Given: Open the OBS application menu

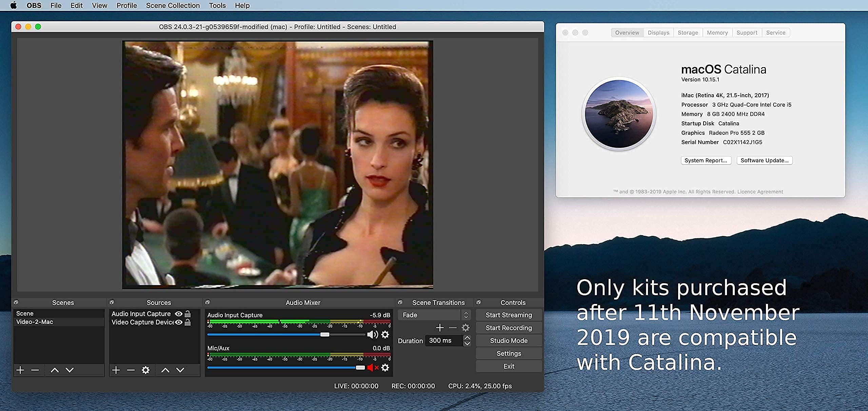Looking at the screenshot, I should coord(34,5).
